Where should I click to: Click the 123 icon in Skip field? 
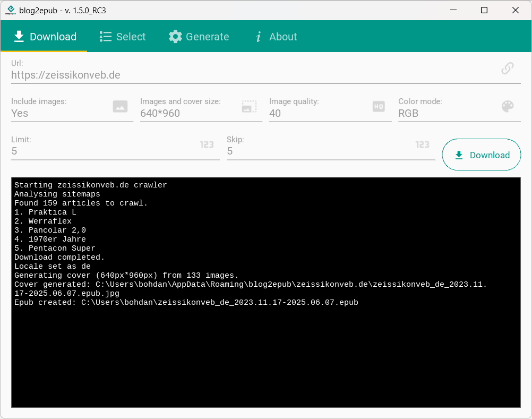422,144
